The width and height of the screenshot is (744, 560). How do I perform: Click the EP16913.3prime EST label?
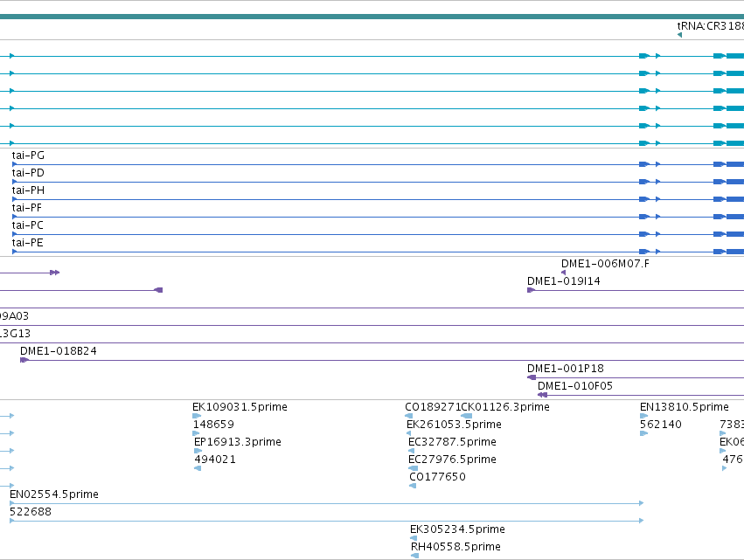coord(237,442)
